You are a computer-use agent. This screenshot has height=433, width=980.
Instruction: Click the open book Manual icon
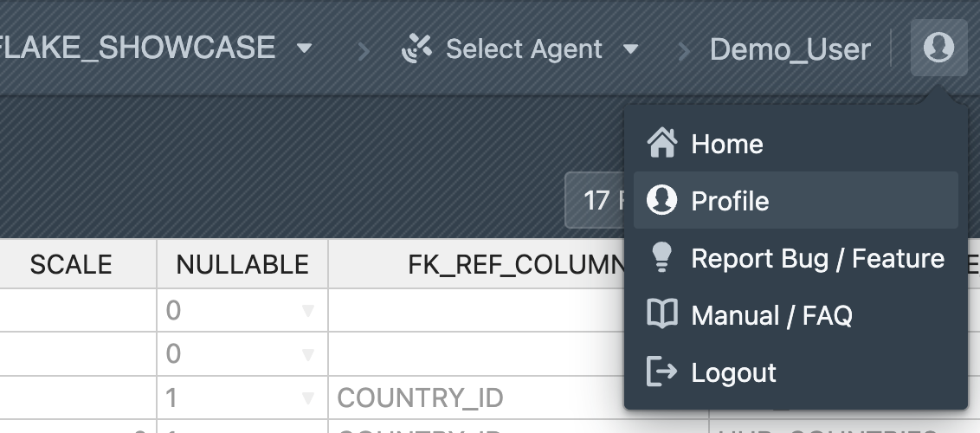[x=662, y=315]
